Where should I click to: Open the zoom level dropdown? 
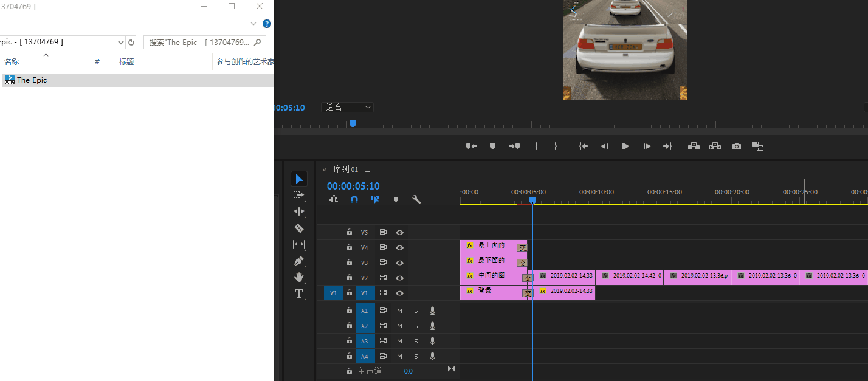pos(347,107)
